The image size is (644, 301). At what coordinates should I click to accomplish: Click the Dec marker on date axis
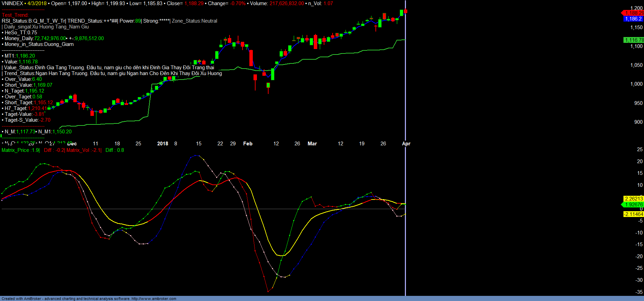[x=72, y=144]
